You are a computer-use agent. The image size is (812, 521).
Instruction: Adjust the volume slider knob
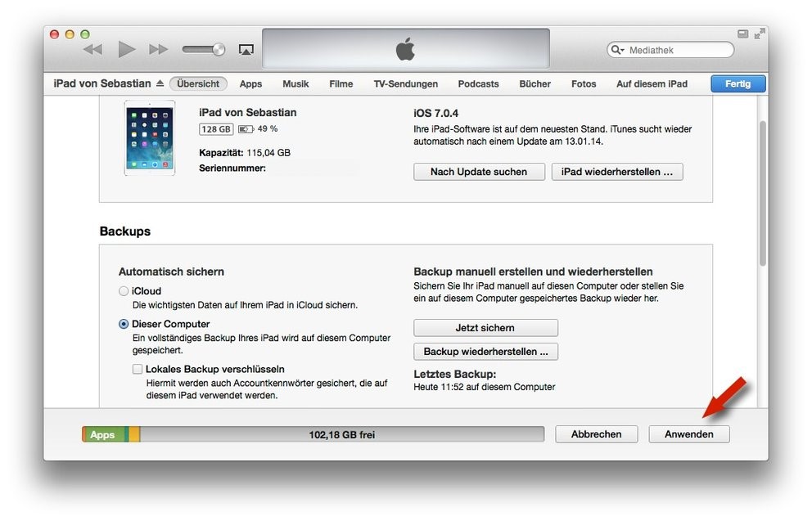pos(219,50)
